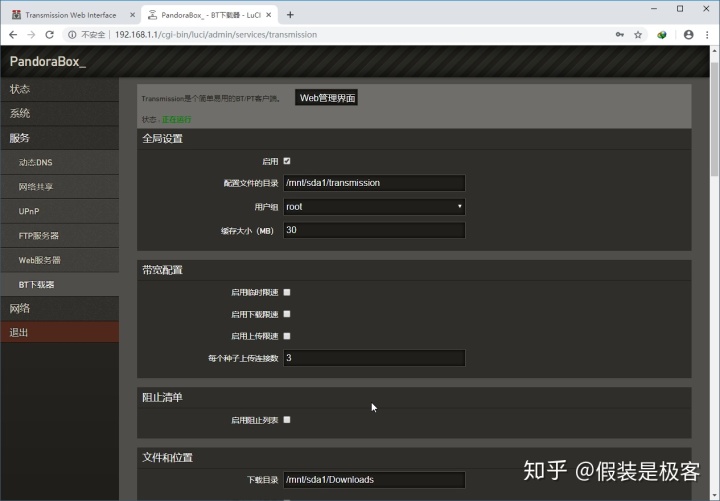Expand the 系统 sidebar menu
The width and height of the screenshot is (720, 501).
click(60, 113)
